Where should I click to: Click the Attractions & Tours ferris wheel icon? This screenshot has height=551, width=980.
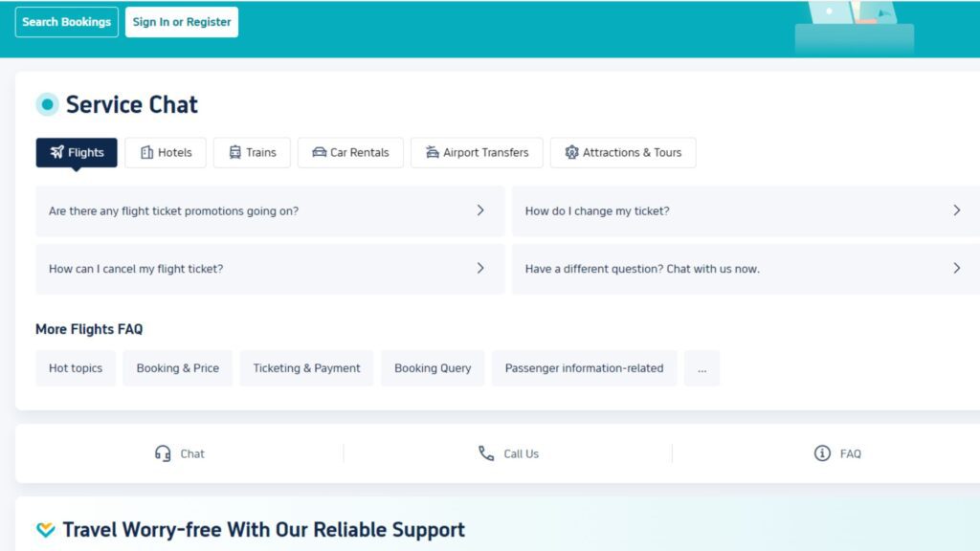(x=572, y=153)
